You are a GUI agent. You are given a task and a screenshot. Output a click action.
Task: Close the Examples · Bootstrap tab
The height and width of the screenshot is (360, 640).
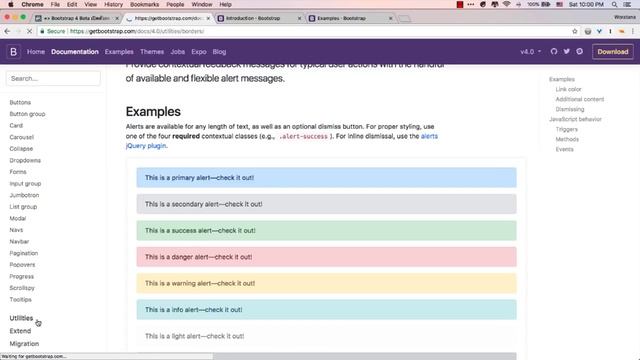pos(391,18)
